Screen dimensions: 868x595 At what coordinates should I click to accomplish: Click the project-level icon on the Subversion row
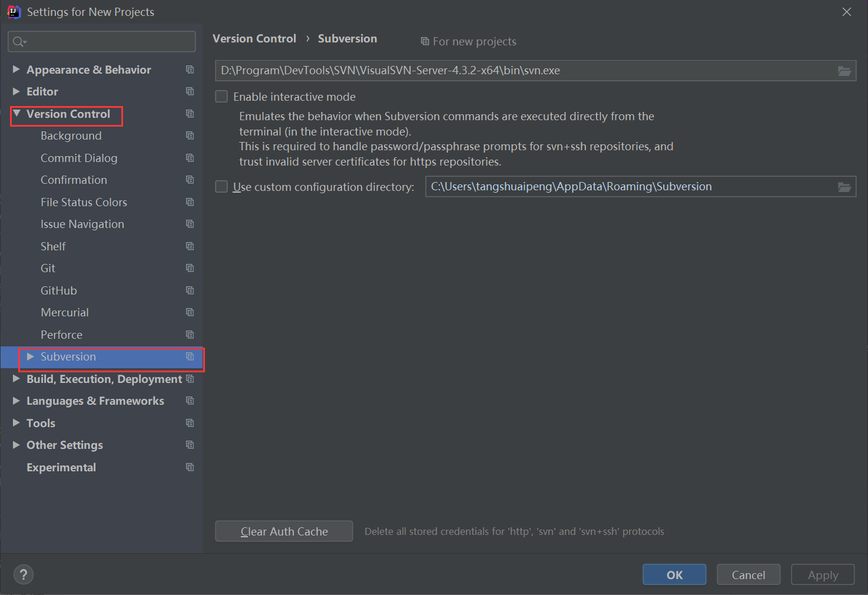coord(190,356)
